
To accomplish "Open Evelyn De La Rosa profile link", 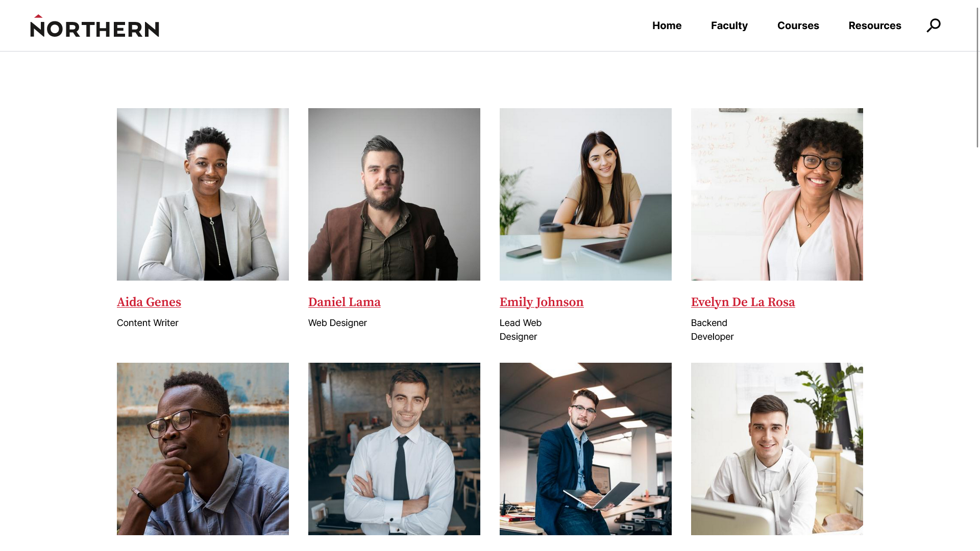I will click(743, 302).
